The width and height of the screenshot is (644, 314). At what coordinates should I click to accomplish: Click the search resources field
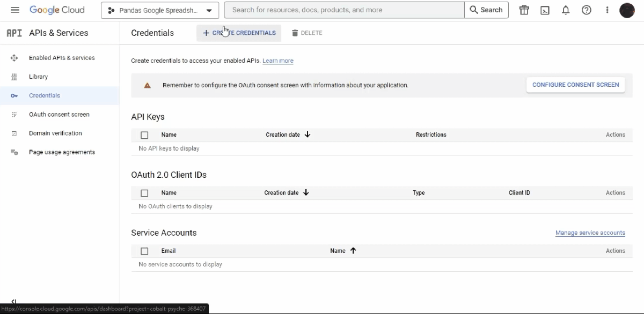[x=345, y=9]
